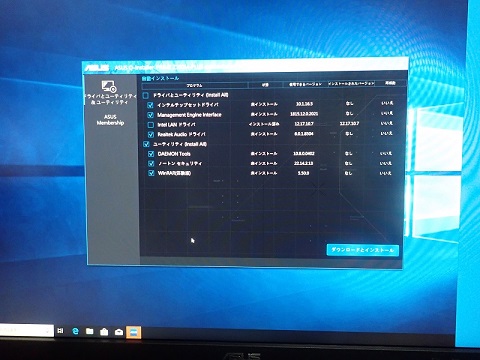Screen dimensions: 480x360
Task: Open the Mail app on taskbar
Action: point(119,332)
